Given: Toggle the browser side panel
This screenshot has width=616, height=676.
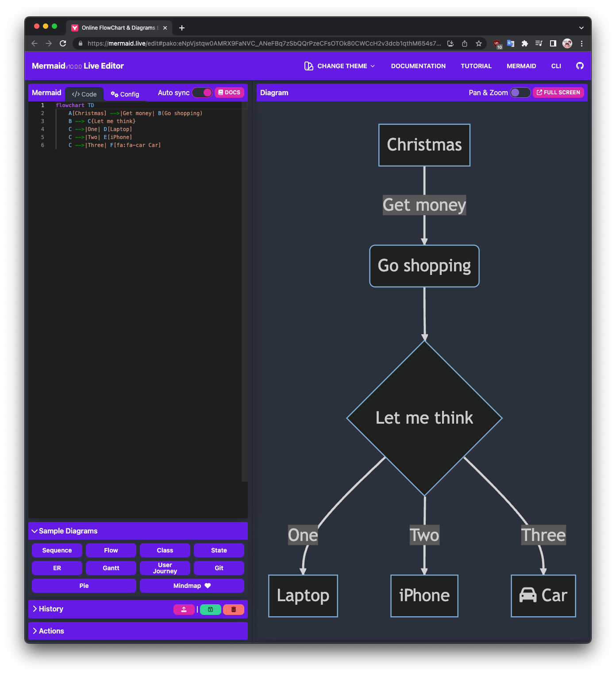Looking at the screenshot, I should tap(553, 43).
